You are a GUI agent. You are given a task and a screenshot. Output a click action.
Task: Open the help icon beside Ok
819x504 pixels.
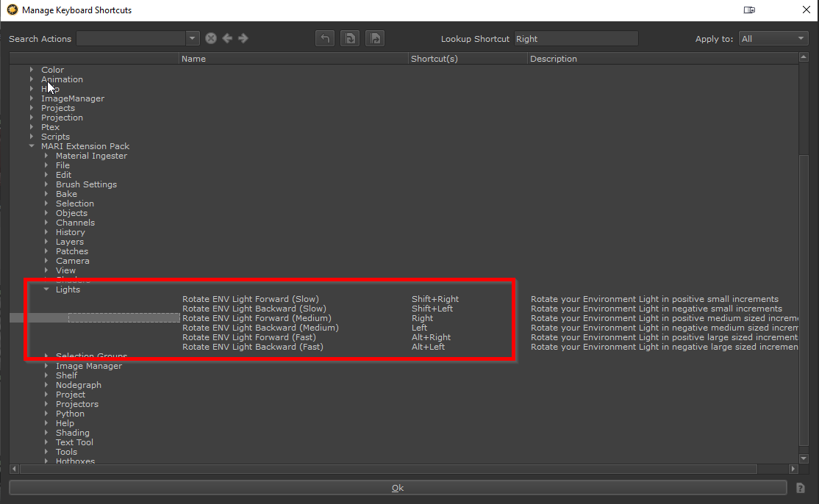click(x=801, y=488)
